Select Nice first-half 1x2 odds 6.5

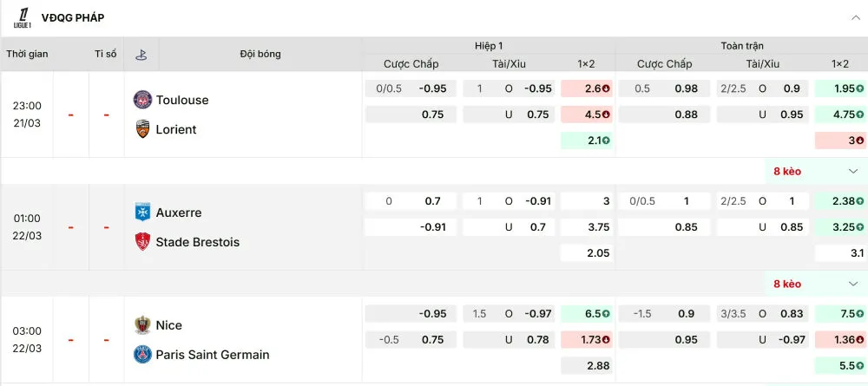coord(587,314)
